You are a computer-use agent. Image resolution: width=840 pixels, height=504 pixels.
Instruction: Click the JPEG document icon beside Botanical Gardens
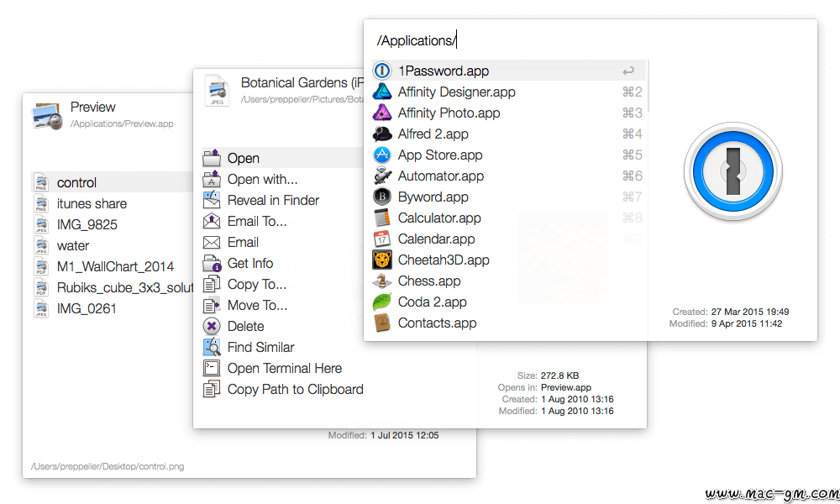pos(217,91)
